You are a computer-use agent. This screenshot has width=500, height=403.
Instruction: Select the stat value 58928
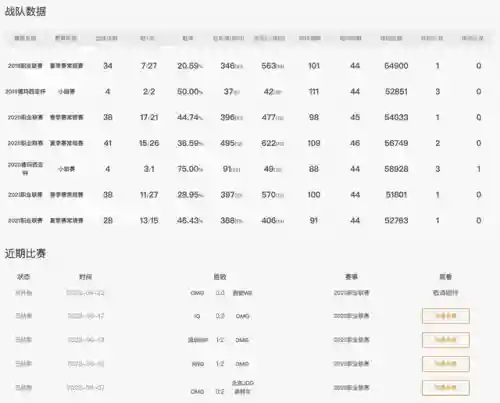(396, 169)
